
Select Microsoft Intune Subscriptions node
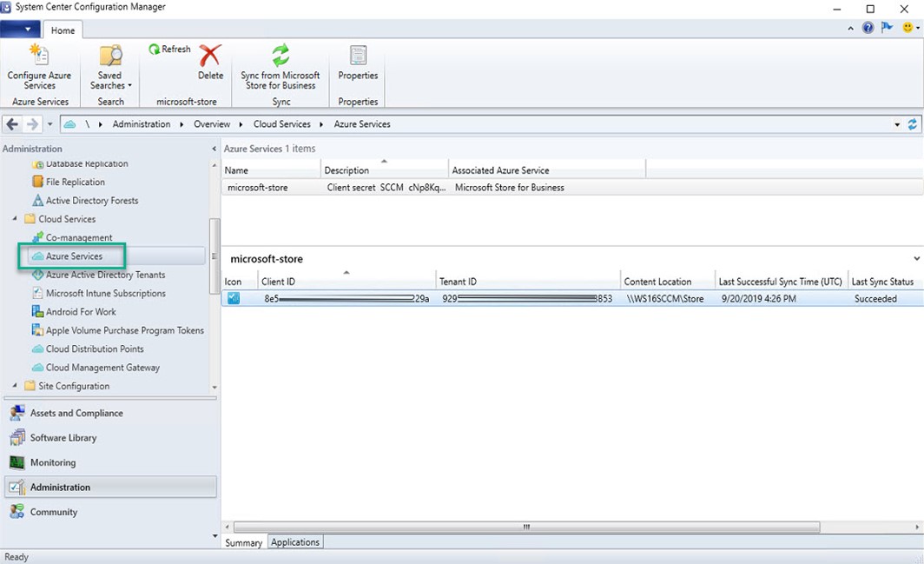coord(105,294)
